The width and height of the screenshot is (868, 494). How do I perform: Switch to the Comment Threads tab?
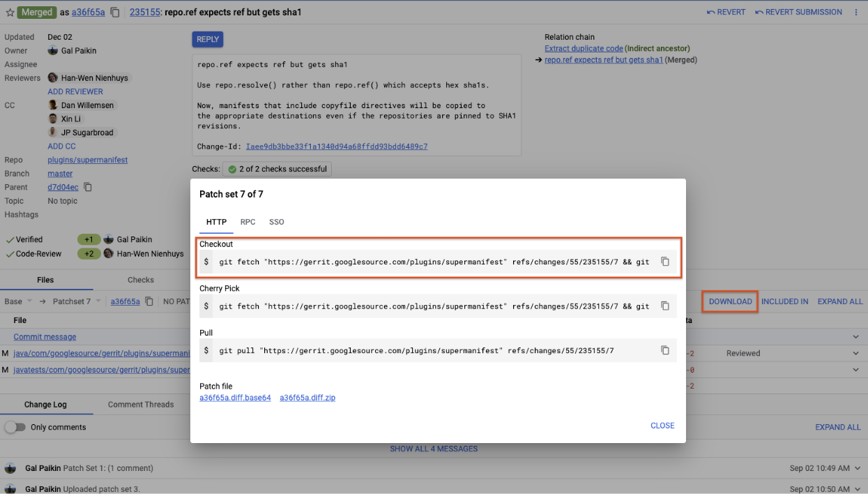point(140,404)
